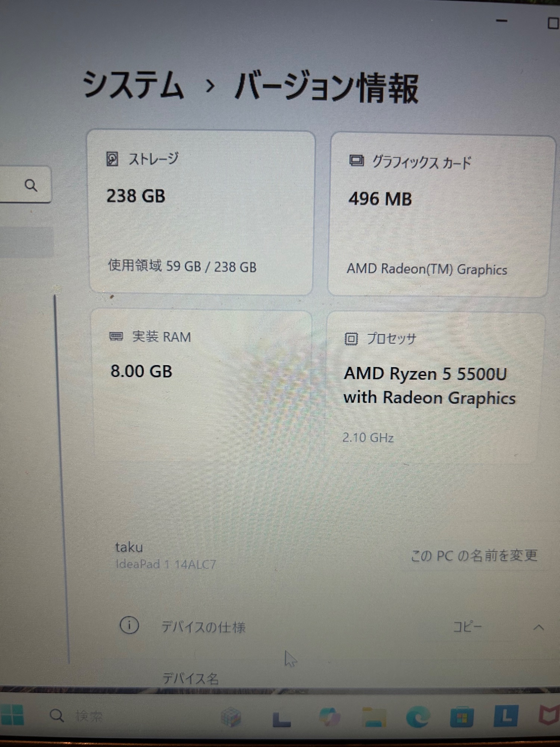The width and height of the screenshot is (560, 747).
Task: Click the search magnifier in settings sidebar
Action: 31,185
